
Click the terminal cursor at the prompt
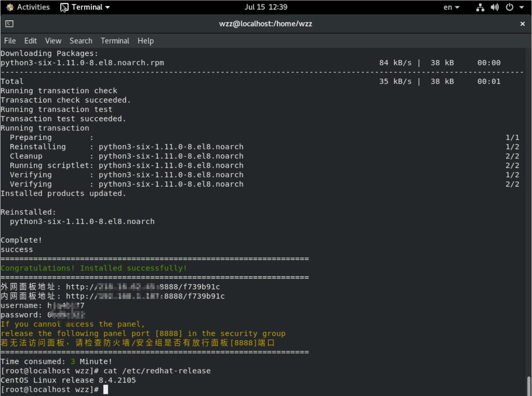tap(105, 390)
